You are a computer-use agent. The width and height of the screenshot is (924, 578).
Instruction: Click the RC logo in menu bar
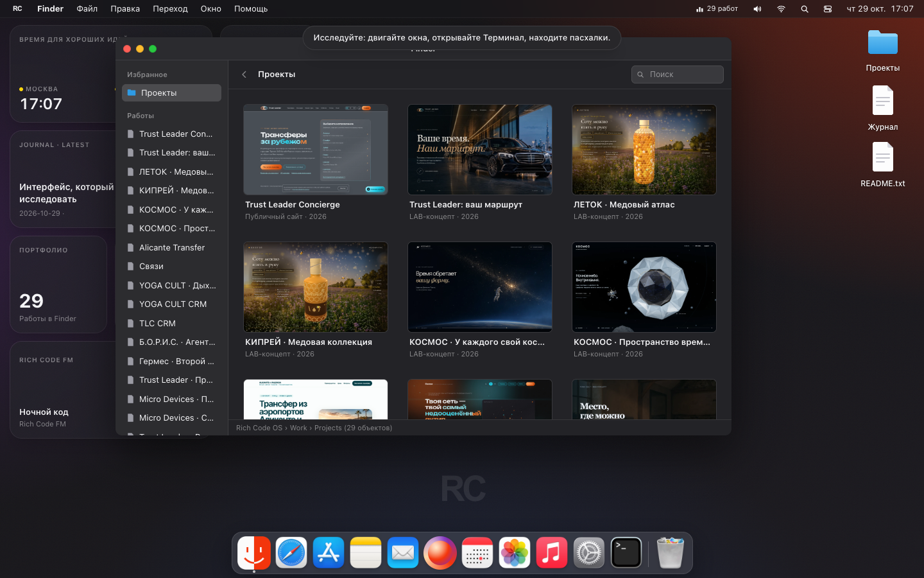17,9
